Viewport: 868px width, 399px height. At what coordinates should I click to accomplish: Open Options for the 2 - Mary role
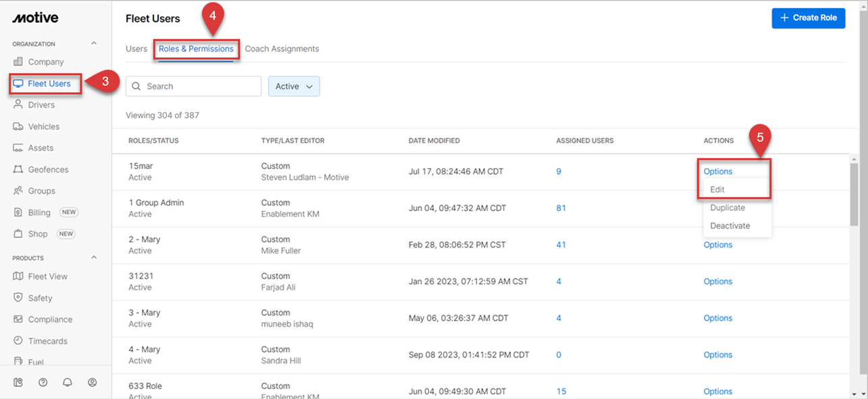pyautogui.click(x=717, y=245)
